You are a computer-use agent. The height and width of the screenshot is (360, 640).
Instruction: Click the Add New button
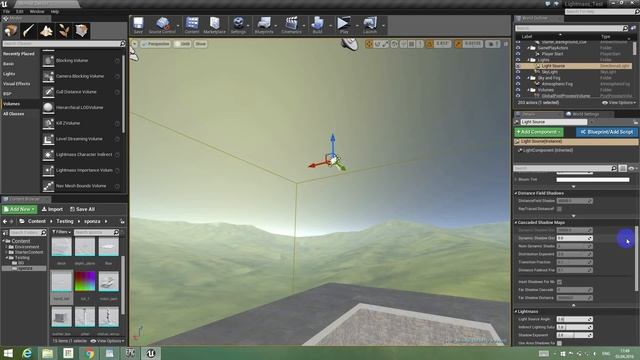[19, 209]
